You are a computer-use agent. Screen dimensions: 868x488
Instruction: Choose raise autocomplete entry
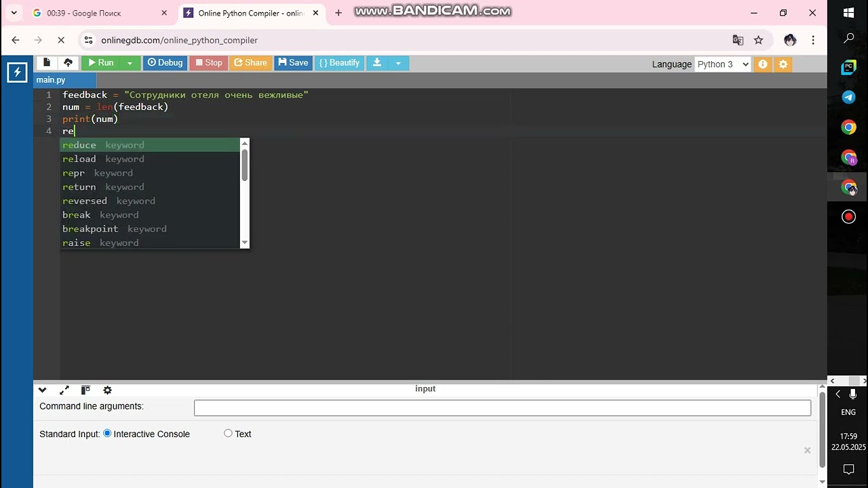[x=150, y=243]
